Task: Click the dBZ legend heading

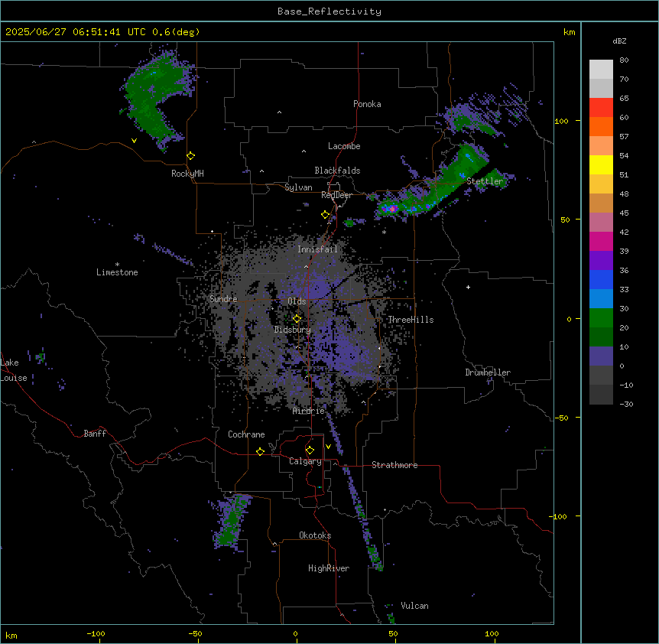Action: point(619,41)
